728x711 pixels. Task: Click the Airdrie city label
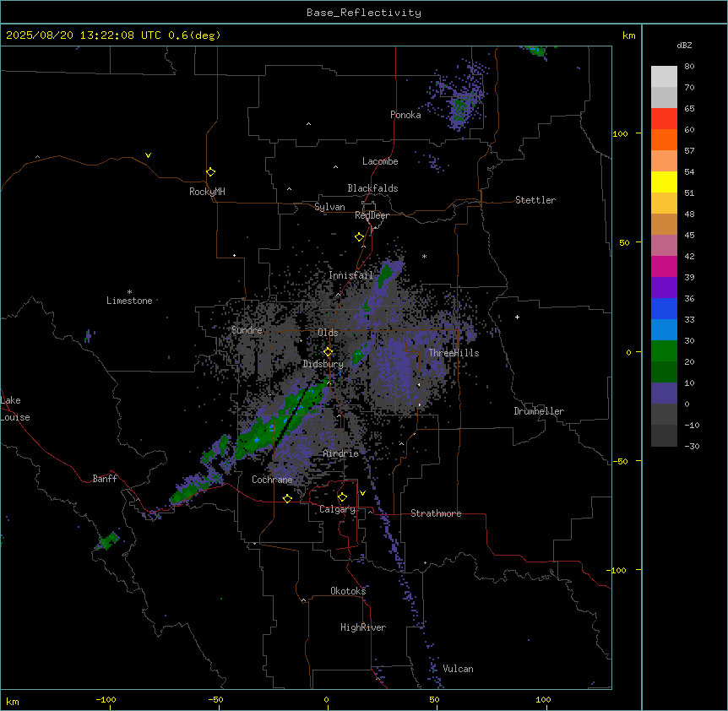coord(341,453)
